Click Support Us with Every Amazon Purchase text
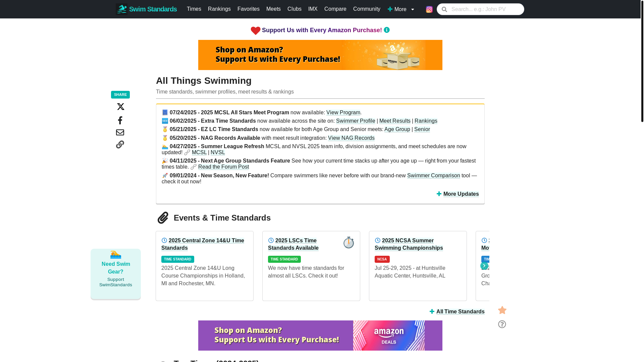The image size is (644, 362). tap(322, 30)
